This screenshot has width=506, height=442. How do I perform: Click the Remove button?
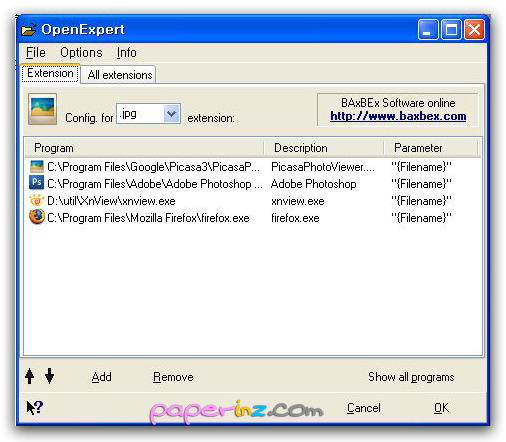pyautogui.click(x=173, y=377)
